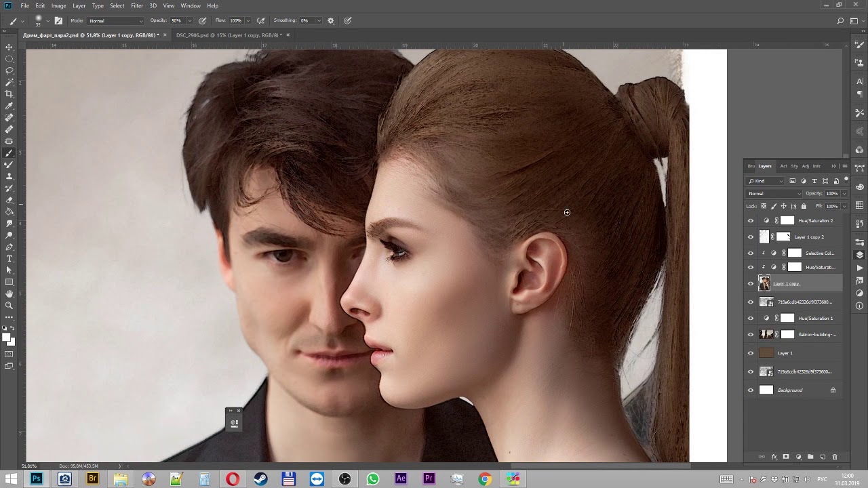Screen dimensions: 868x488
Task: Hide the Hue/Saturation 2 layer
Action: pyautogui.click(x=750, y=220)
